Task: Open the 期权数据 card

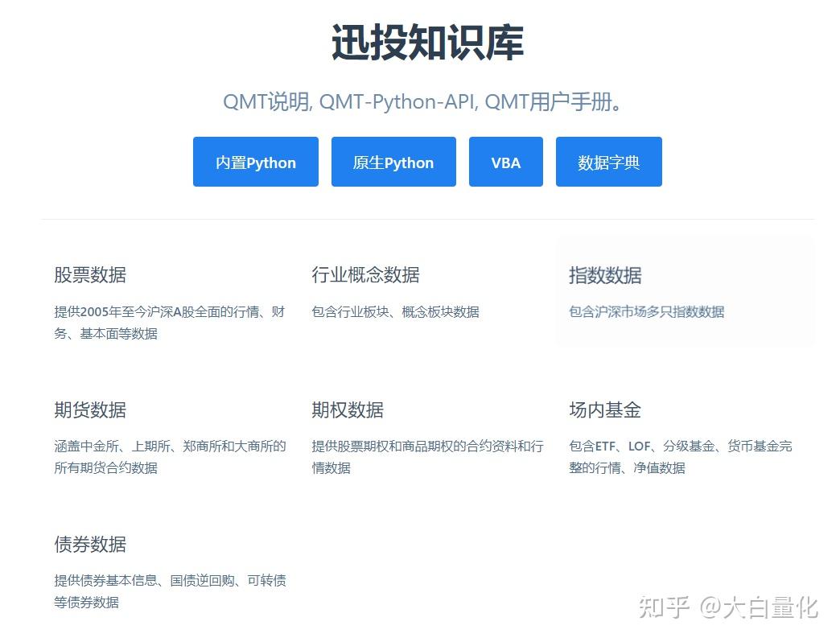Action: tap(346, 410)
